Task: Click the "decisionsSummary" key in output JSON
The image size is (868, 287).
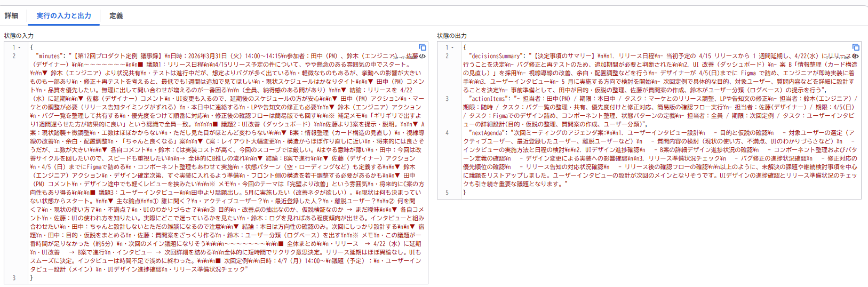Action: point(495,56)
